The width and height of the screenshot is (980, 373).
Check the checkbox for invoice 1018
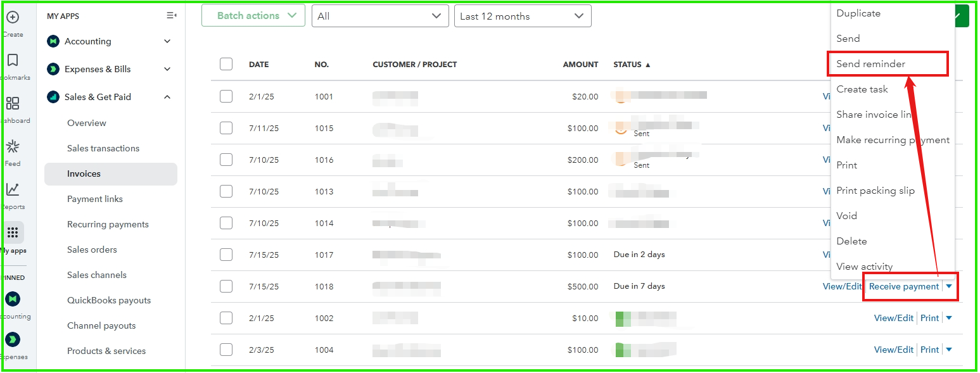226,286
